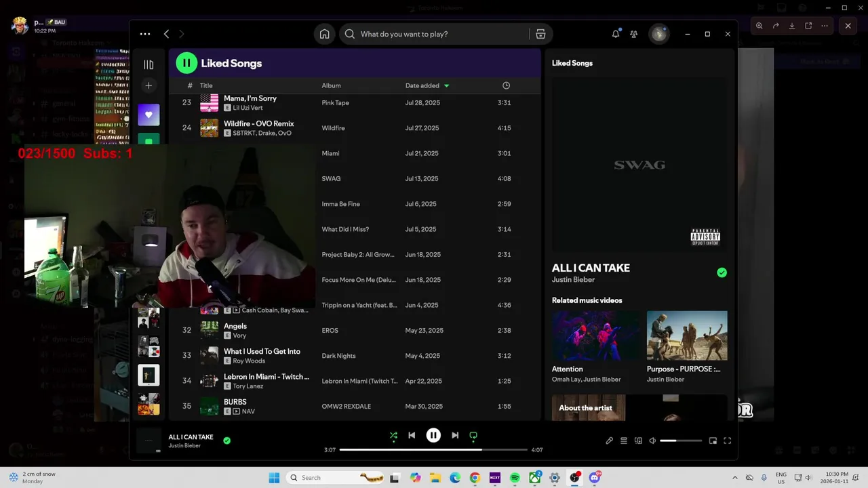Open the Pink Tape album link
868x488 pixels.
(x=335, y=103)
